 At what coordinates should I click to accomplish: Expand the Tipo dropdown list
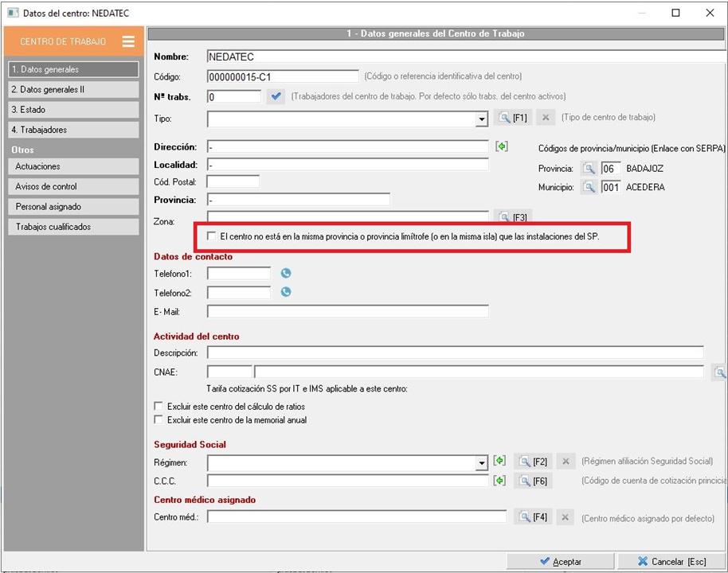tap(481, 119)
